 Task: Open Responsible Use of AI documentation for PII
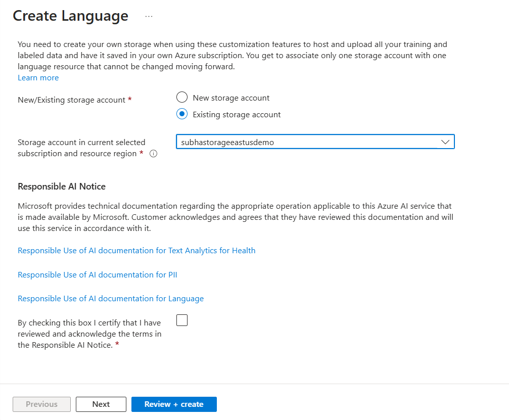(97, 275)
